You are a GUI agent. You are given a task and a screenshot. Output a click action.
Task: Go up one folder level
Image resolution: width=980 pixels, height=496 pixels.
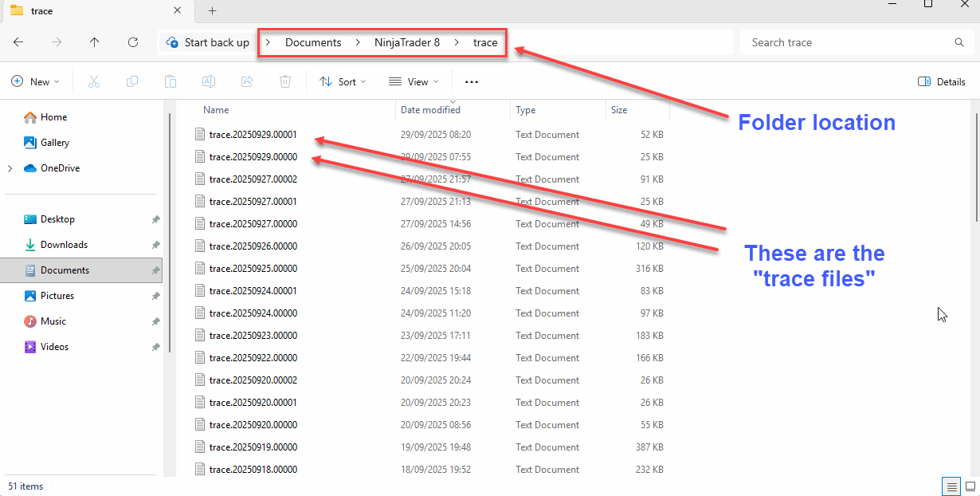tap(95, 42)
